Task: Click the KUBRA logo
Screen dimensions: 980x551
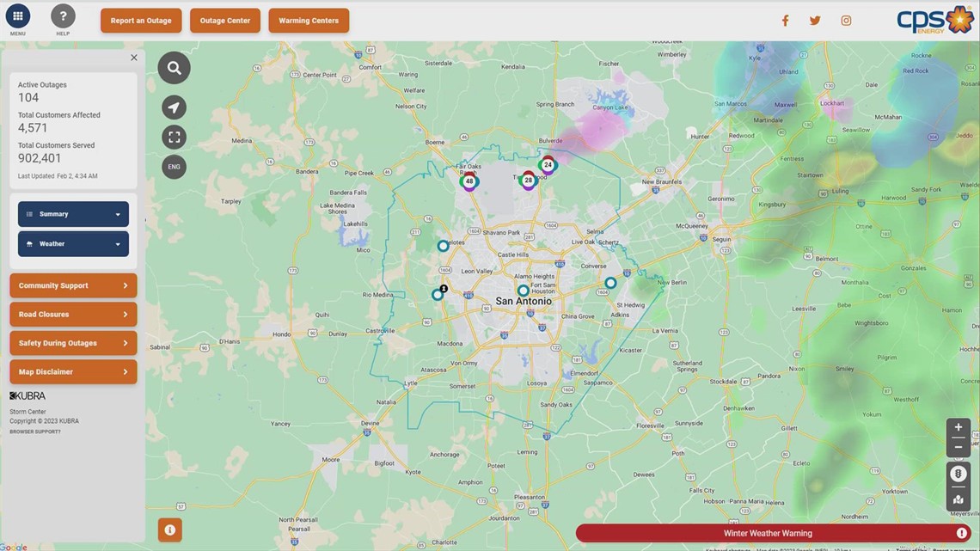Action: tap(28, 396)
